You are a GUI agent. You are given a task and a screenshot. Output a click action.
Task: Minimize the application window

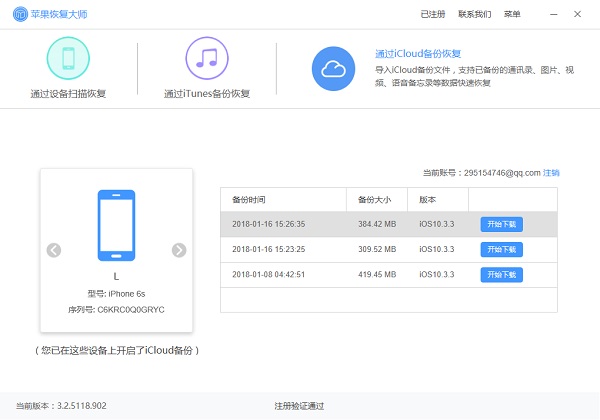pos(554,15)
